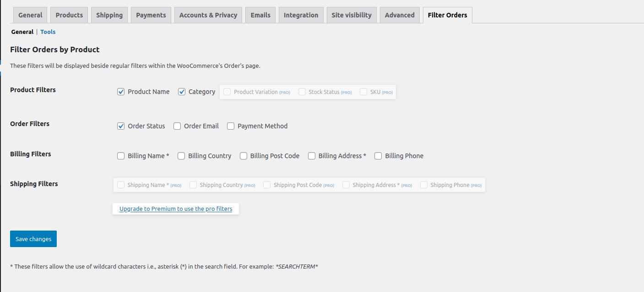This screenshot has height=292, width=644.
Task: Go to the Payments tab
Action: [151, 15]
